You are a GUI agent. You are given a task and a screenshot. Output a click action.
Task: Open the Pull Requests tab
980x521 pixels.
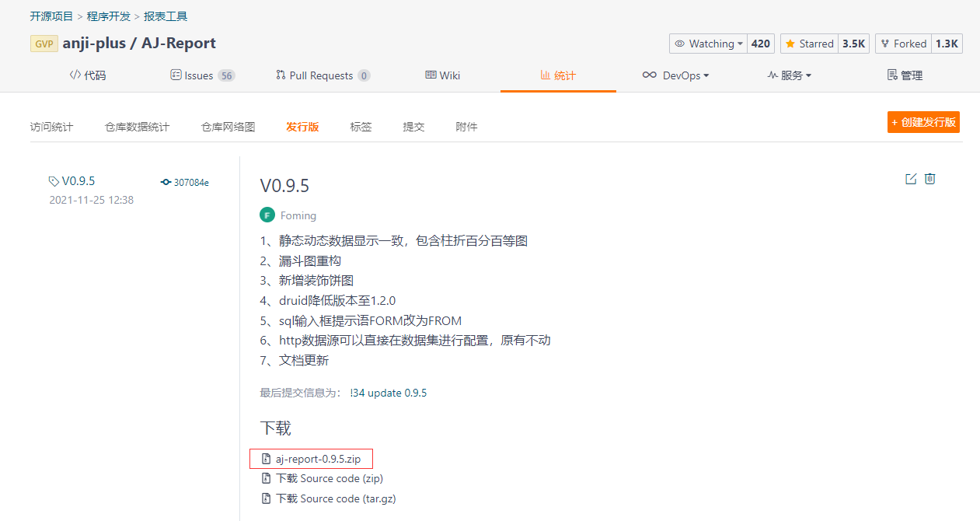(323, 75)
